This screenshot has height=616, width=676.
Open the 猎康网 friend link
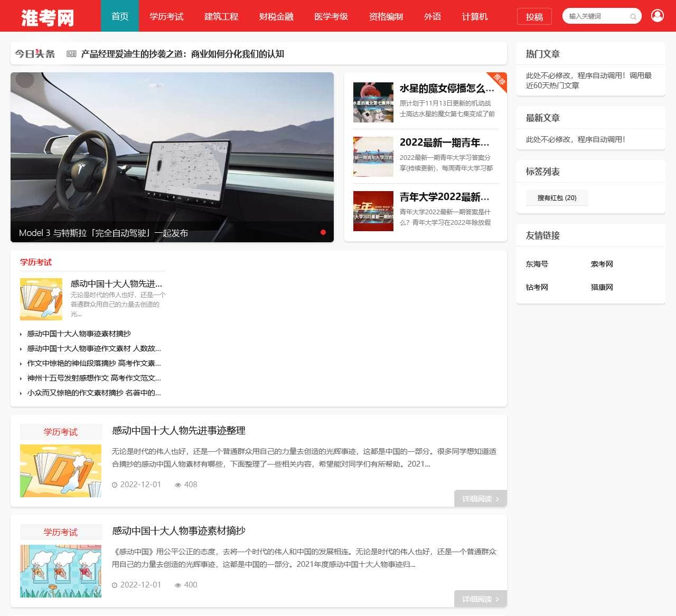(x=602, y=287)
